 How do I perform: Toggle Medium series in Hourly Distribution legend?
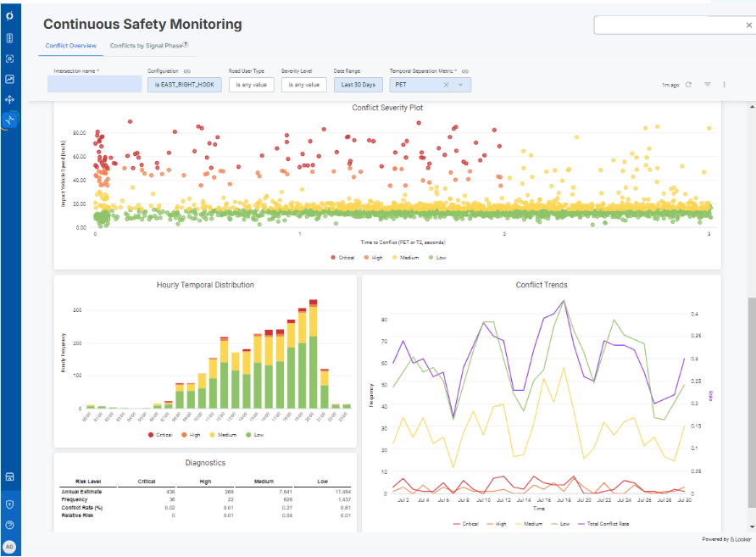pyautogui.click(x=223, y=435)
